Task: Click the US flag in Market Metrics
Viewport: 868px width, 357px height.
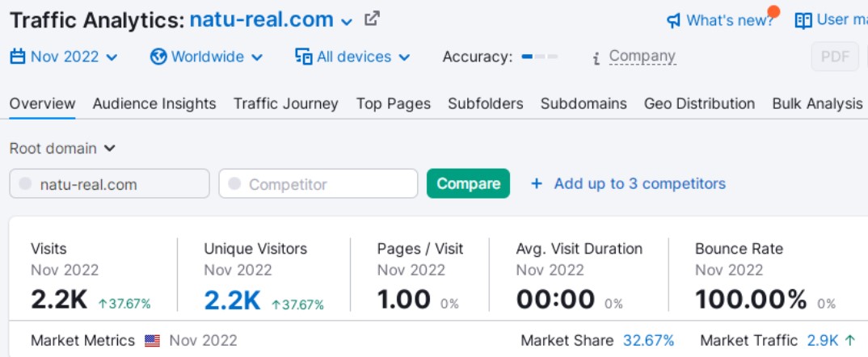Action: coord(152,340)
